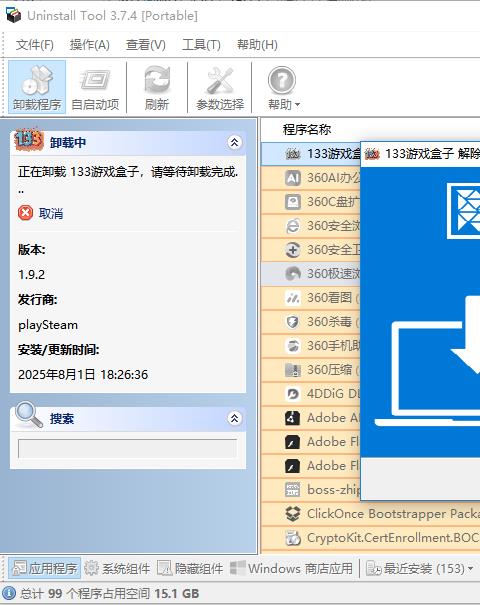Screen dimensions: 480x605
Task: Click the 程序名称 column header
Action: (x=307, y=130)
